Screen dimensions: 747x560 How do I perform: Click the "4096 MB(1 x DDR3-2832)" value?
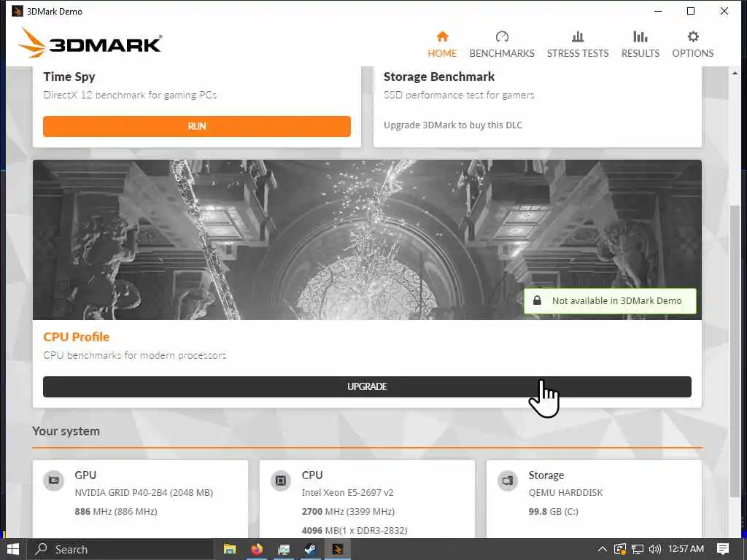click(355, 531)
